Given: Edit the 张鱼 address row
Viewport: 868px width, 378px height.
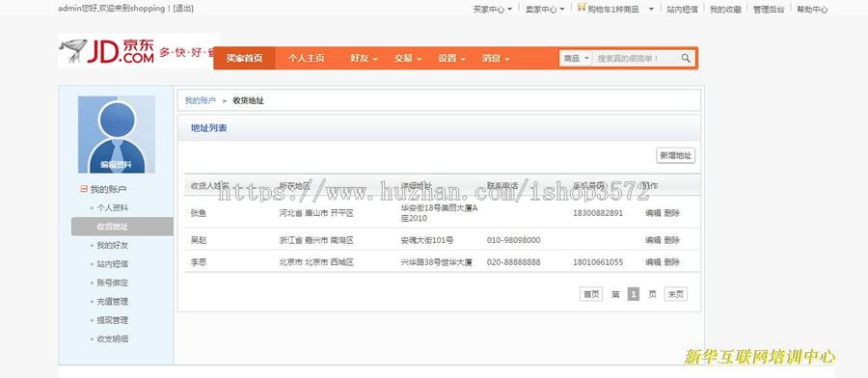Looking at the screenshot, I should tap(653, 213).
